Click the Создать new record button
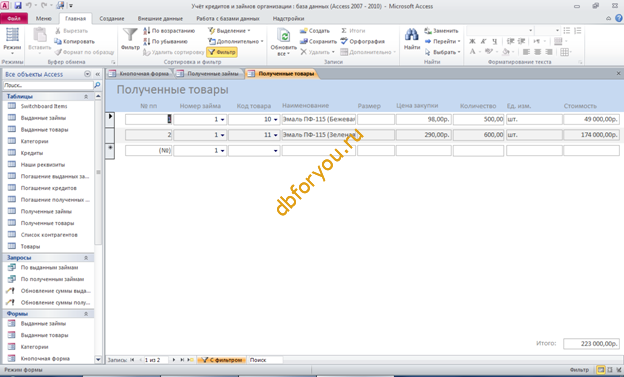The width and height of the screenshot is (624, 377). click(x=315, y=31)
